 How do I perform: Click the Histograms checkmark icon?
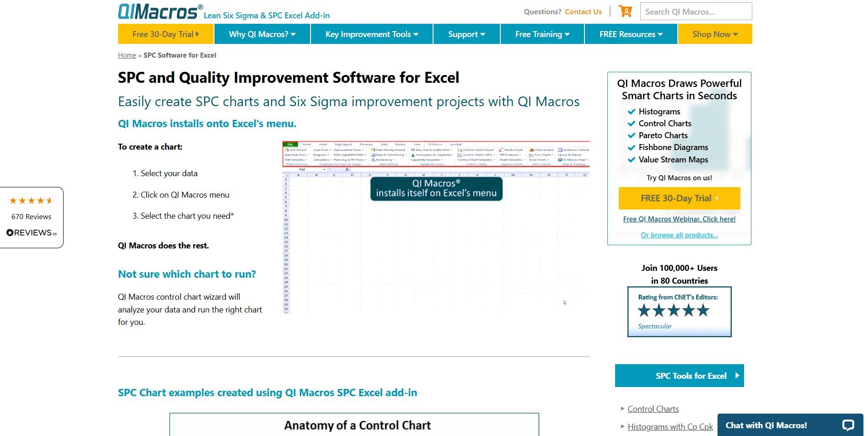point(632,112)
